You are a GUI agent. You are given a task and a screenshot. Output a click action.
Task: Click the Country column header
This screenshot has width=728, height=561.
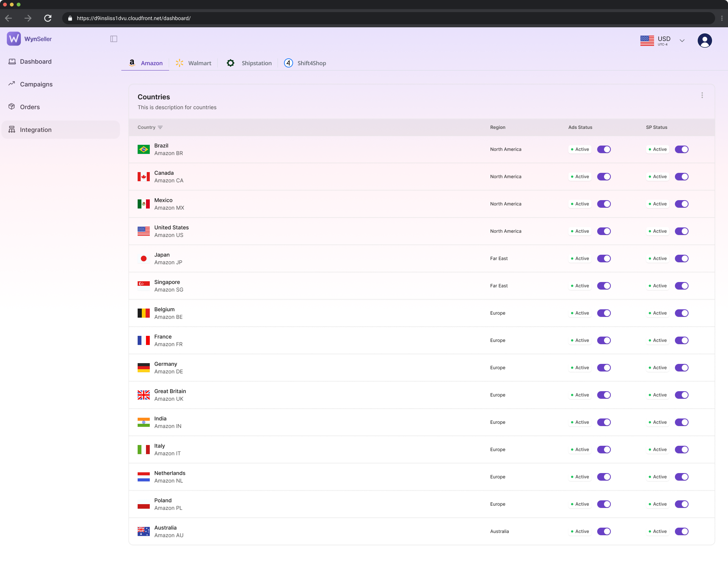tap(146, 127)
